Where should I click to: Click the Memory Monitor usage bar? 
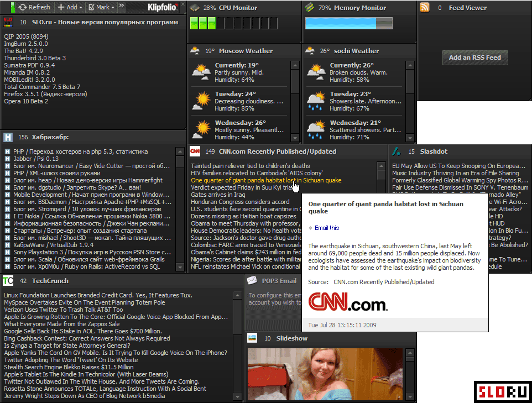coord(349,23)
